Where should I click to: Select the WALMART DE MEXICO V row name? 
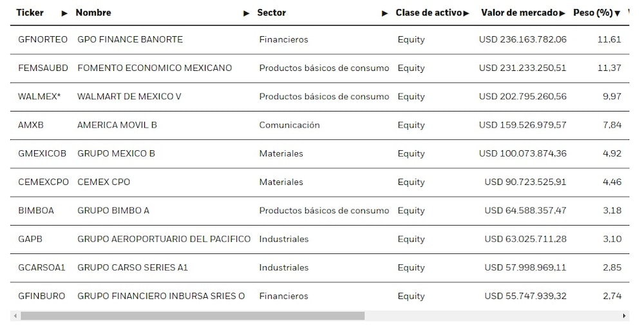(129, 97)
